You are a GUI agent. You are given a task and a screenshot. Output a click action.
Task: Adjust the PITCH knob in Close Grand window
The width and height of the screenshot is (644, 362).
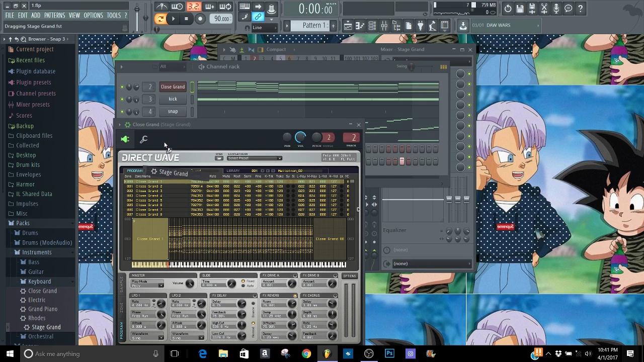316,137
